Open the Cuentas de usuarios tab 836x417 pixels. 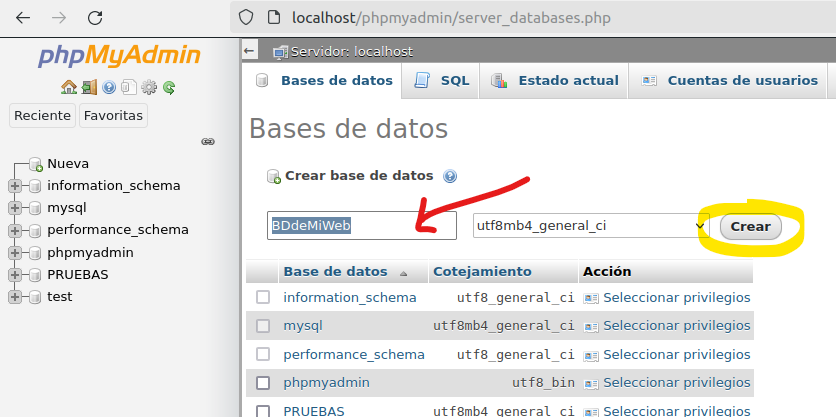pyautogui.click(x=729, y=81)
